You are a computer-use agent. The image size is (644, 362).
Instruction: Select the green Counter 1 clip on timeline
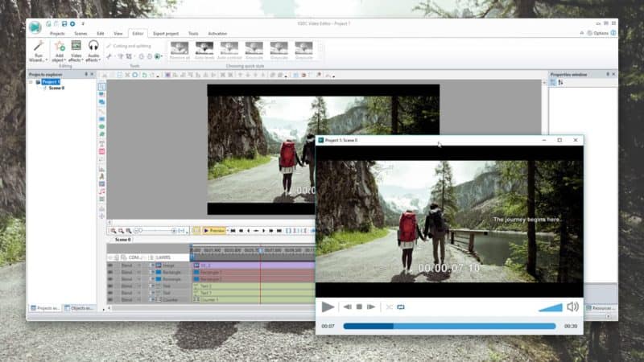pyautogui.click(x=254, y=299)
